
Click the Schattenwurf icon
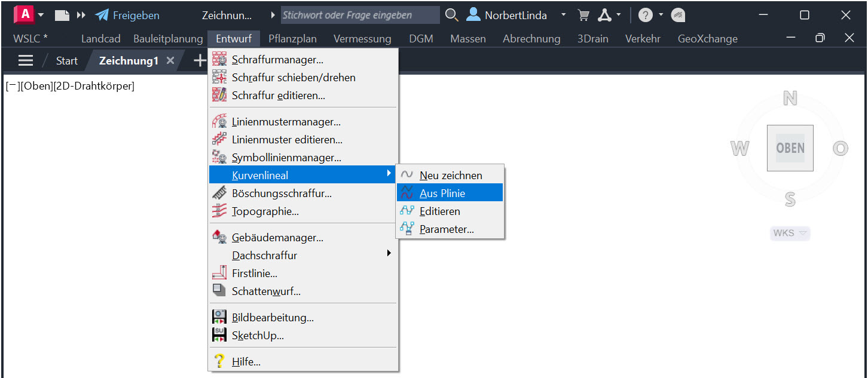(x=219, y=291)
